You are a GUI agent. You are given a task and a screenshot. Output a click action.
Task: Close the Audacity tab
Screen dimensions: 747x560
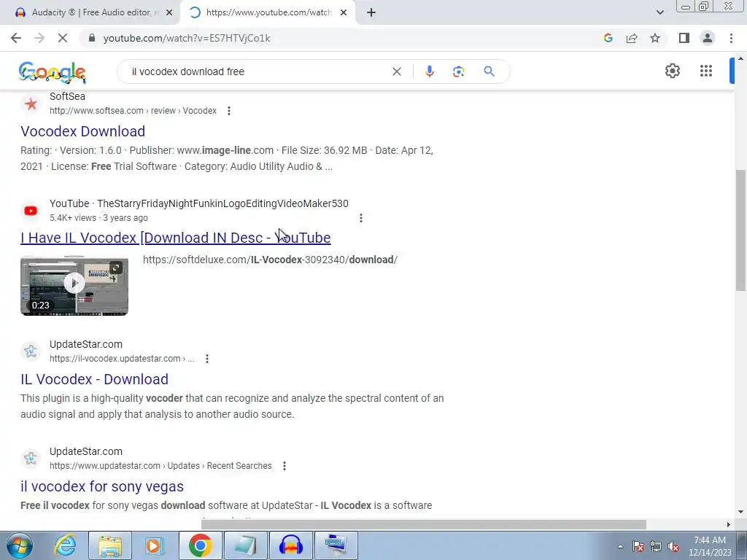click(169, 13)
